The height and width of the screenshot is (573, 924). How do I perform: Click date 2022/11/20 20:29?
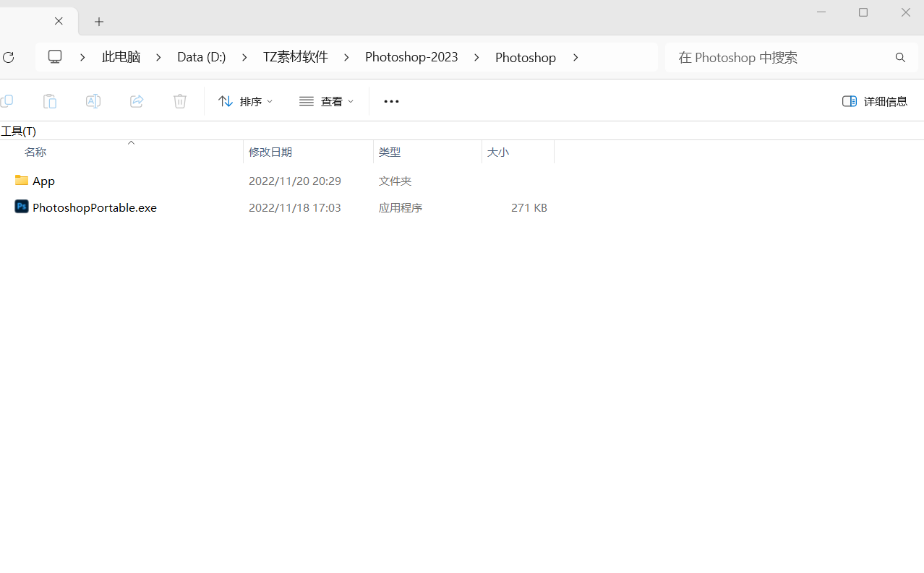click(x=295, y=181)
